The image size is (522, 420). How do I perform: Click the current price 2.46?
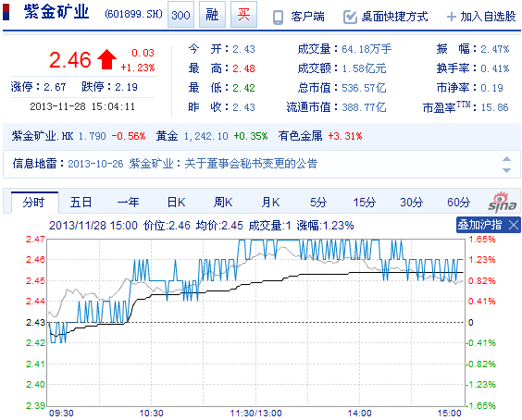[x=70, y=60]
